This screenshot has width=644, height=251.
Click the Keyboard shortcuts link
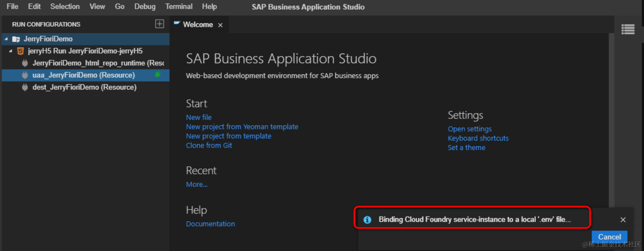[x=478, y=138]
